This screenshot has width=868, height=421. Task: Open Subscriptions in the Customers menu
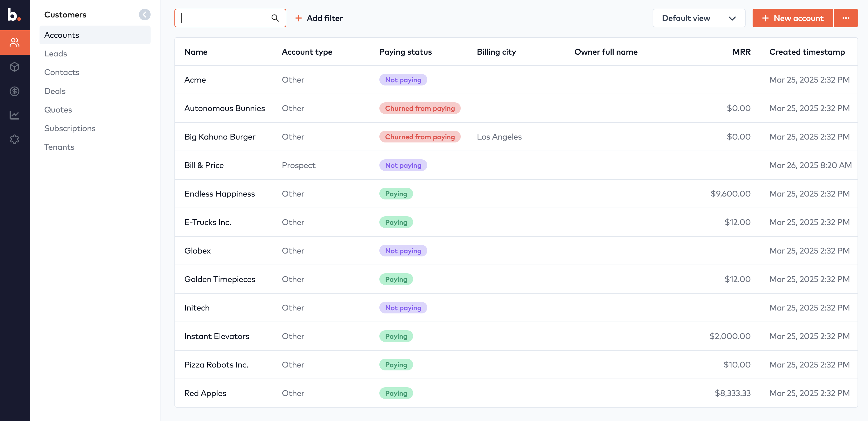[x=70, y=128]
